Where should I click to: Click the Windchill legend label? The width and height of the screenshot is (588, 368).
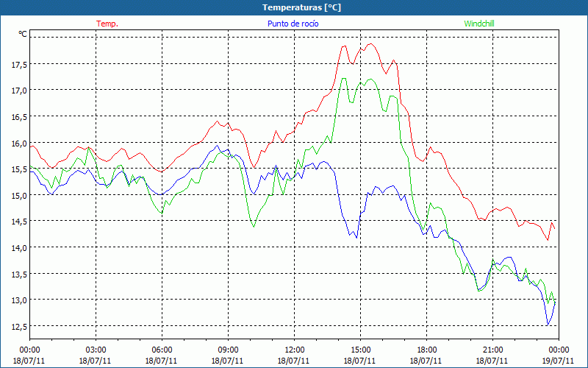point(479,24)
